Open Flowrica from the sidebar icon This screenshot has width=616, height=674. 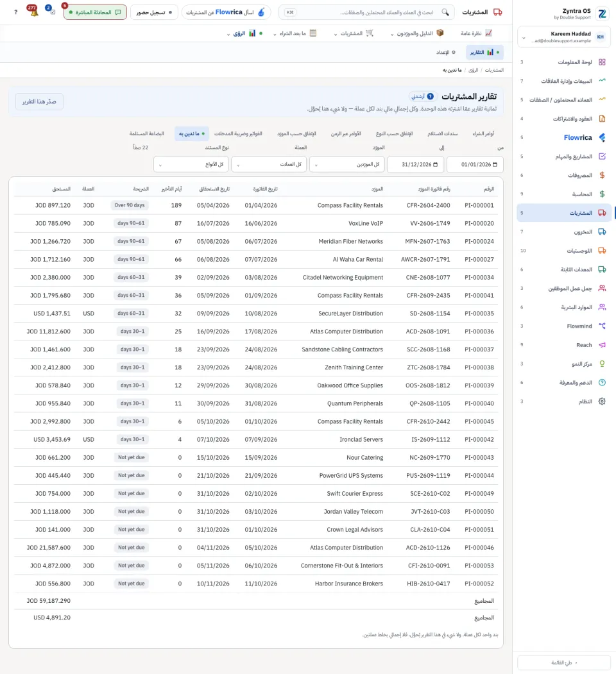coord(602,137)
